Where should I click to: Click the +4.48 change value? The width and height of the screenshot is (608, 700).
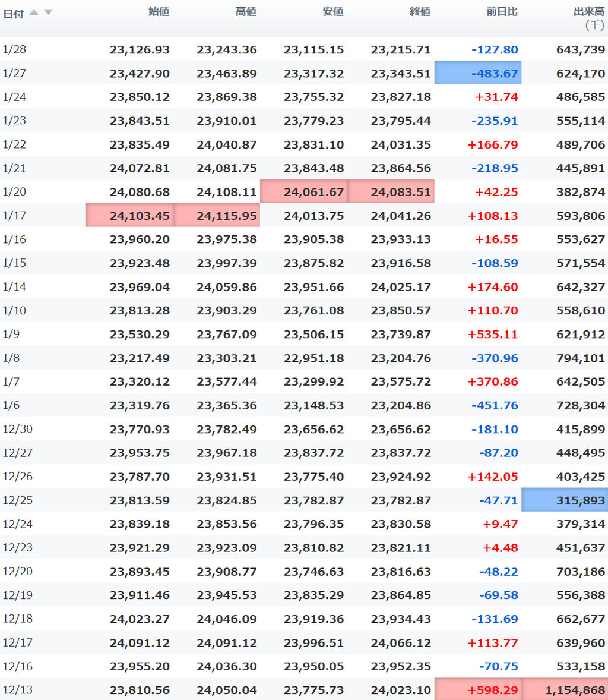tap(501, 548)
